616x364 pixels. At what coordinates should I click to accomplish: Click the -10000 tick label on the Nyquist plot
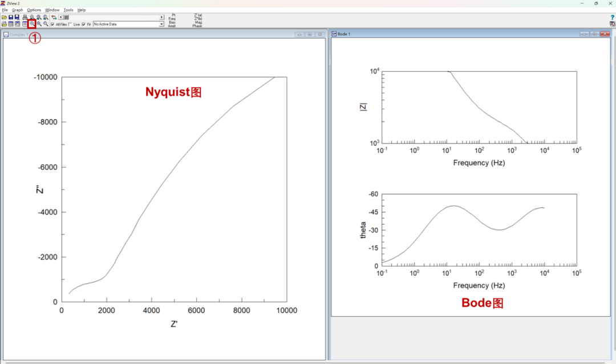coord(46,77)
